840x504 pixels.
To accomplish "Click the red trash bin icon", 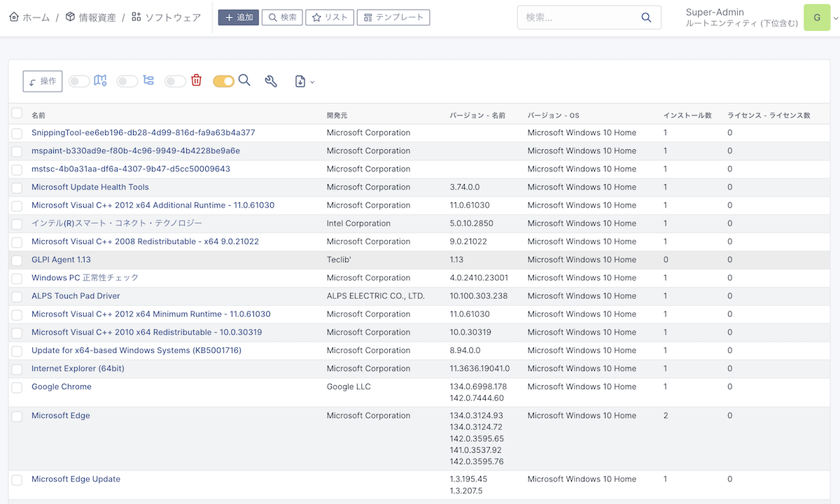I will pos(197,80).
